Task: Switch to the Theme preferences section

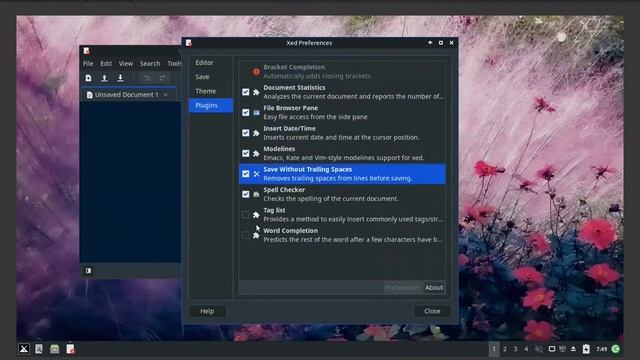Action: [211, 91]
